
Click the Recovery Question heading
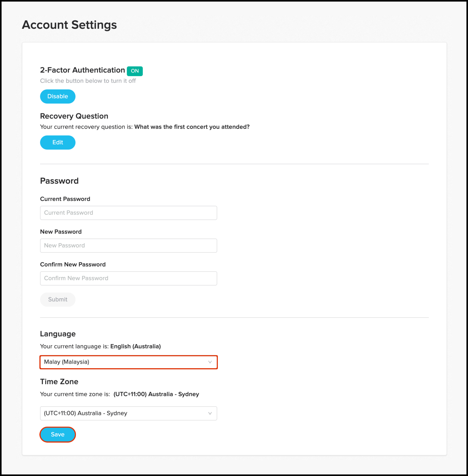tap(74, 116)
